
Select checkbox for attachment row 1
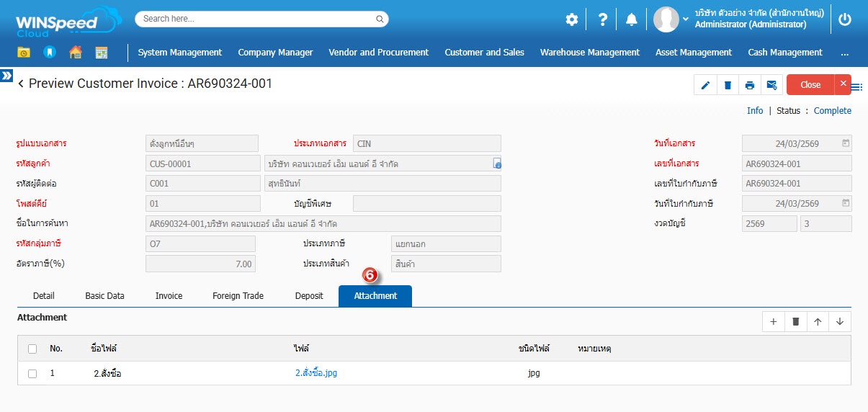(32, 374)
